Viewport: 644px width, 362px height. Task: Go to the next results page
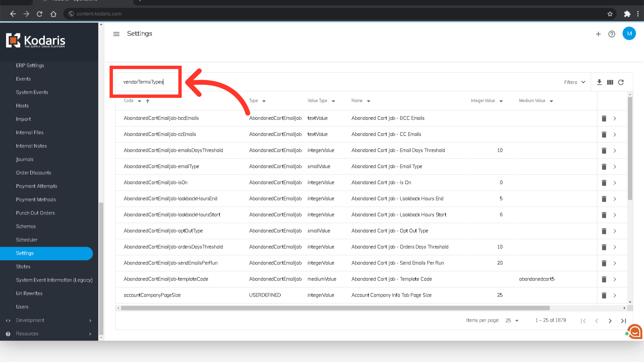610,321
